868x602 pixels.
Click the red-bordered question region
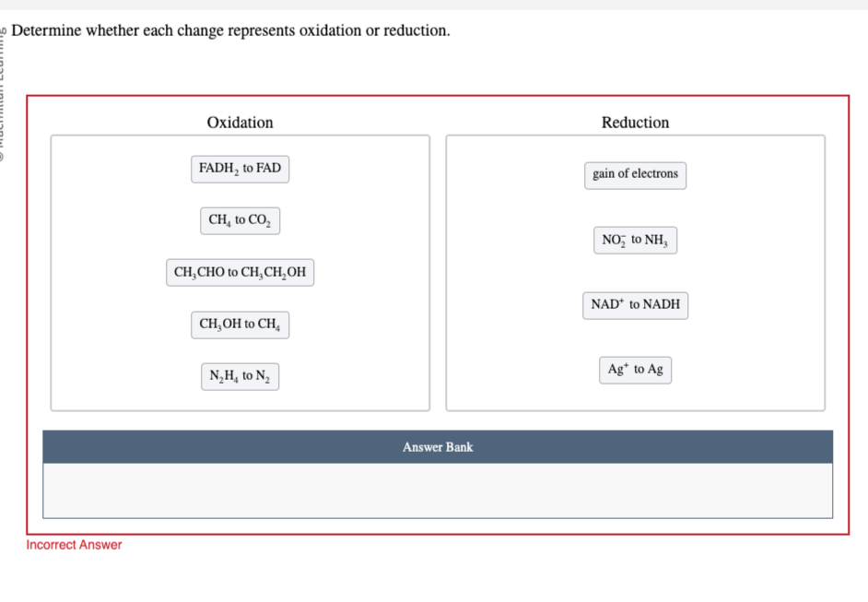pos(437,313)
